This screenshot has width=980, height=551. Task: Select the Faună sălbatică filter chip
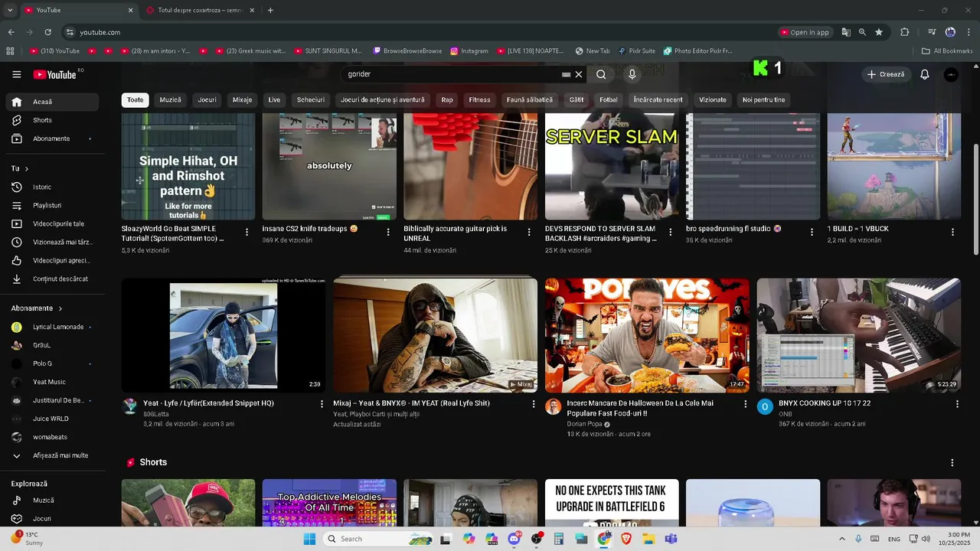[529, 99]
